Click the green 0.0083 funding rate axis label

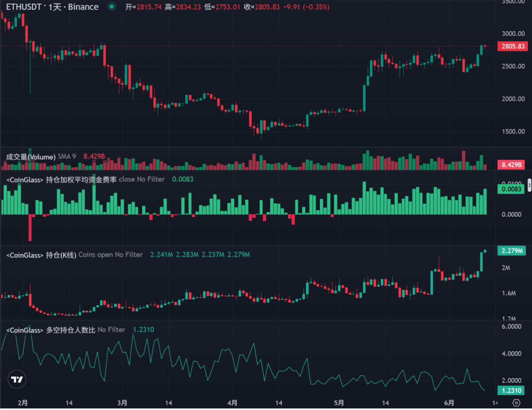click(x=511, y=189)
